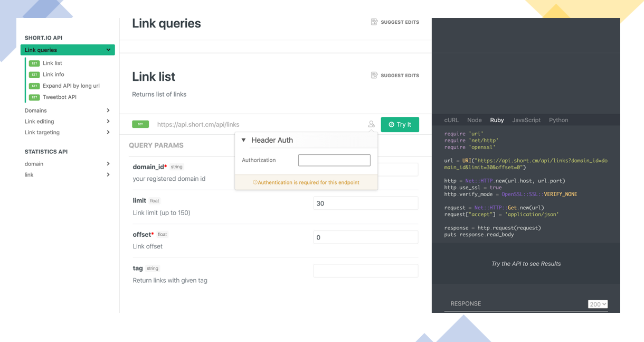644x342 pixels.
Task: Click the 'Authentication is required for this endpoint' message
Action: tap(308, 182)
